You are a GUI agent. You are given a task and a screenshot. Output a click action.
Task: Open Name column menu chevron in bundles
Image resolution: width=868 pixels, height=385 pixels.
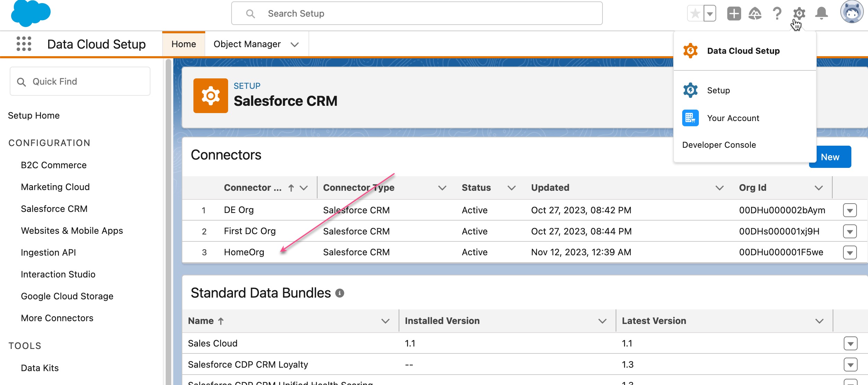(x=385, y=321)
